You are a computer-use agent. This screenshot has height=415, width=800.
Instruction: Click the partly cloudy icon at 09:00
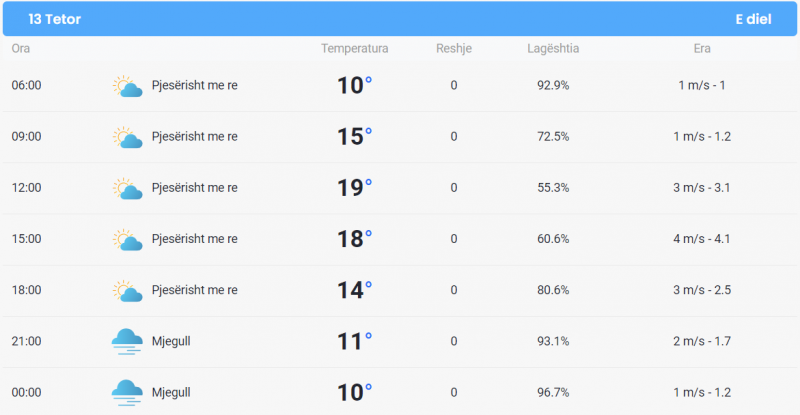tap(127, 137)
